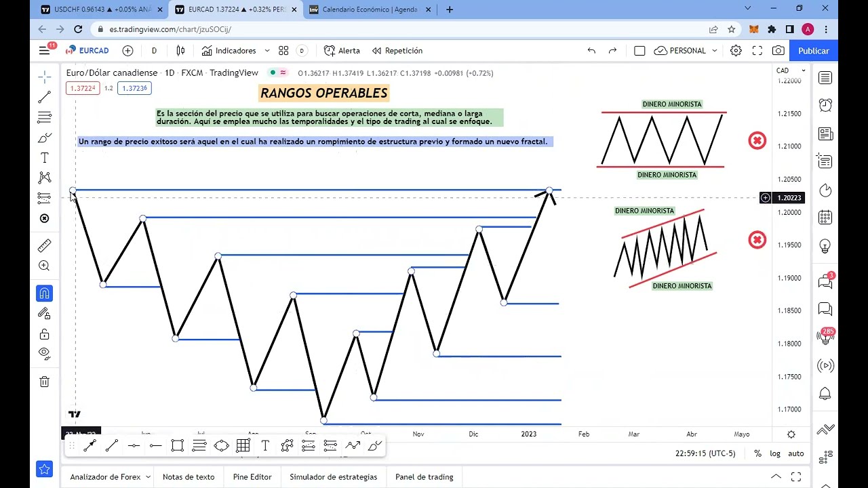The height and width of the screenshot is (488, 868).
Task: Open the Fibonacci retracement tools
Action: [45, 118]
